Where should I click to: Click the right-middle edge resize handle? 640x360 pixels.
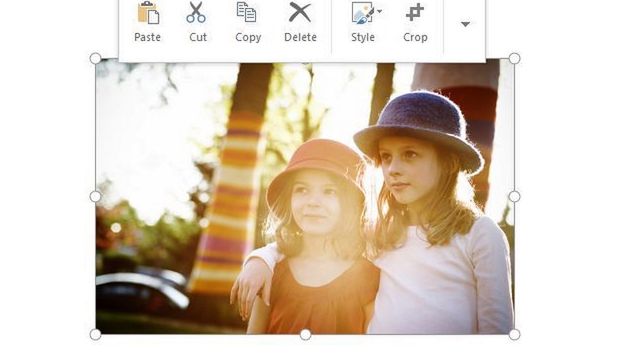pos(514,196)
